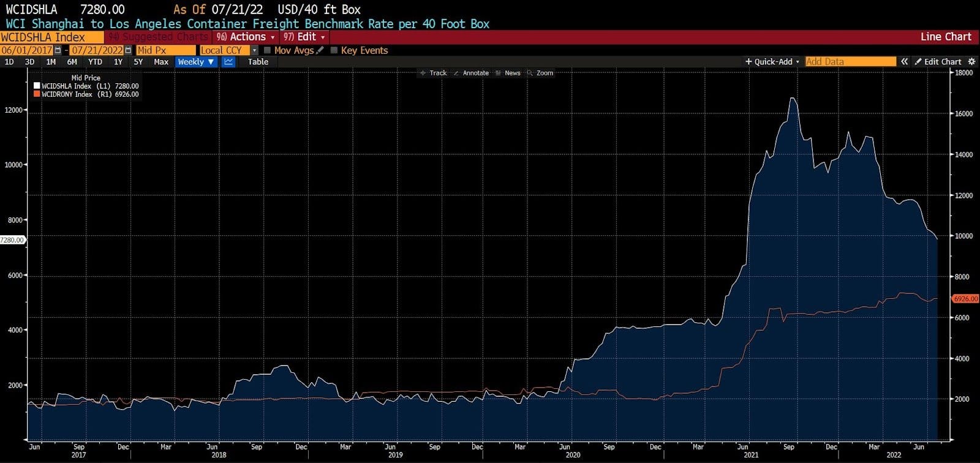Click the 2021 year label on time axis
980x463 pixels.
(751, 454)
